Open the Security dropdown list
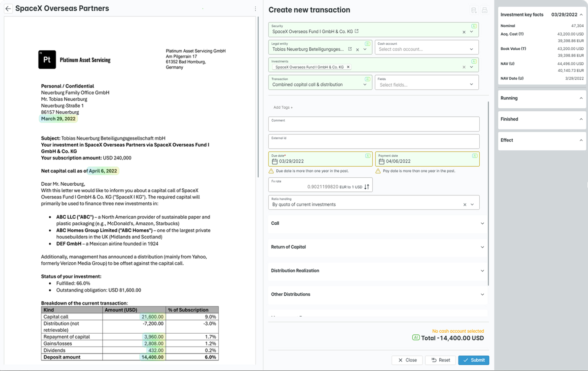Image resolution: width=588 pixels, height=371 pixels. point(472,32)
